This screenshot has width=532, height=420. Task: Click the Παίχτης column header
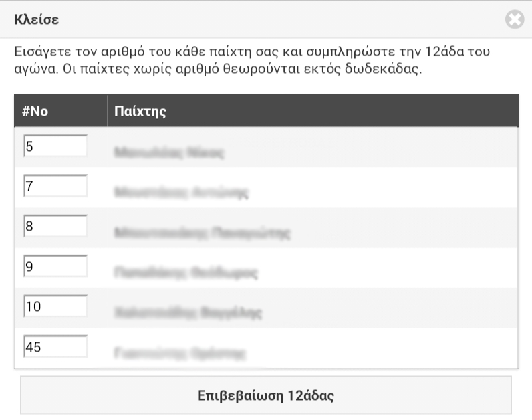pyautogui.click(x=140, y=111)
